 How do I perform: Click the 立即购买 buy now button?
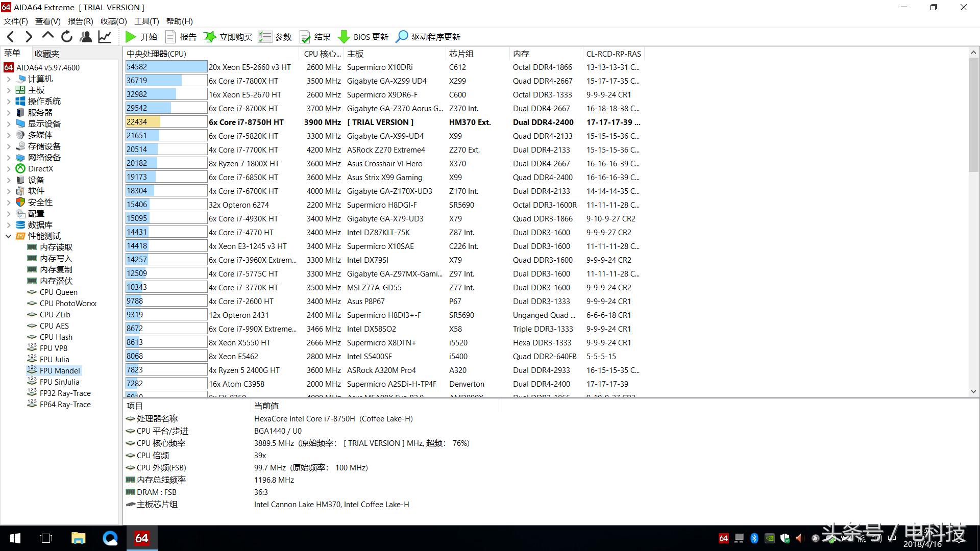point(228,37)
